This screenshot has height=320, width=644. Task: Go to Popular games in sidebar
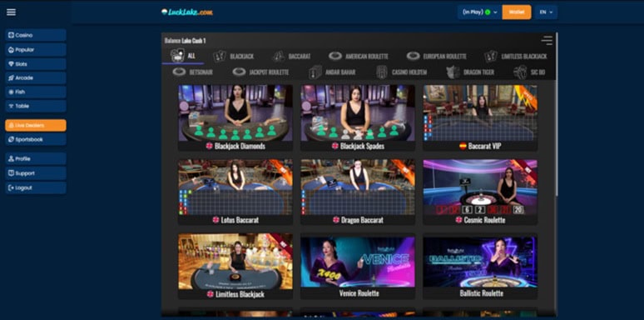(x=35, y=50)
